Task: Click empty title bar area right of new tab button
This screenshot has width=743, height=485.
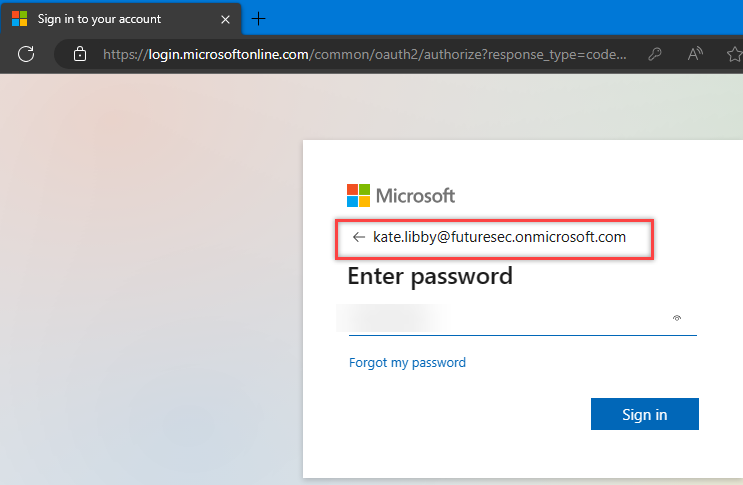Action: (500, 18)
